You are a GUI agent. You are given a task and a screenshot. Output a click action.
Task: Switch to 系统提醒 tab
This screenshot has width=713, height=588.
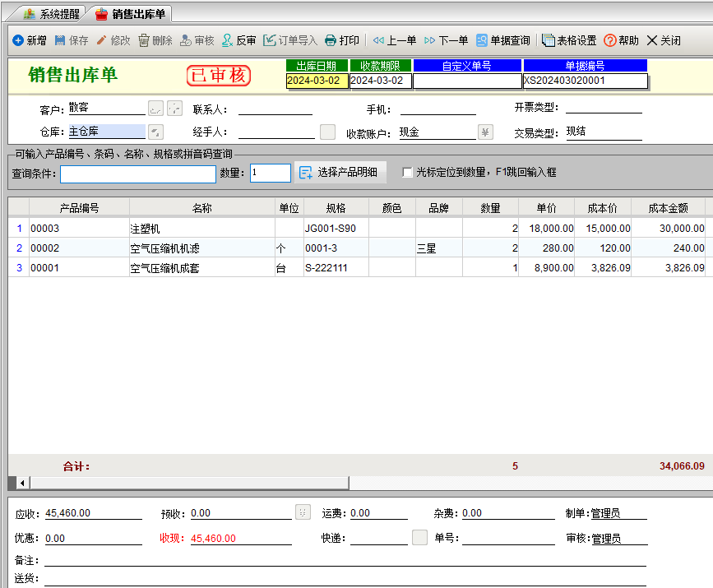click(x=51, y=14)
